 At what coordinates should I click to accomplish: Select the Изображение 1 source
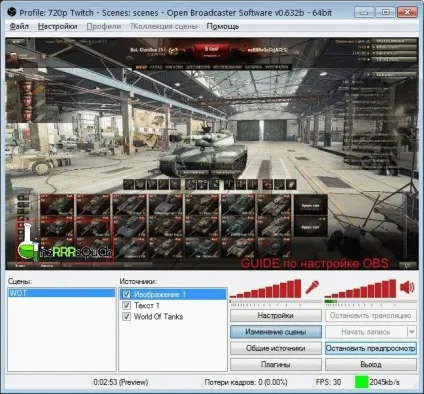click(173, 294)
